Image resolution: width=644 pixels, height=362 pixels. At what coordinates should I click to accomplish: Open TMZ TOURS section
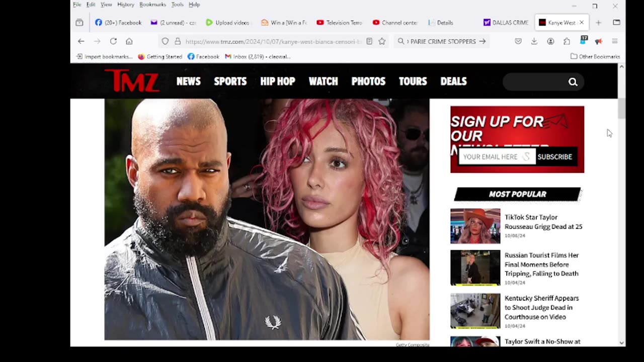click(x=413, y=81)
